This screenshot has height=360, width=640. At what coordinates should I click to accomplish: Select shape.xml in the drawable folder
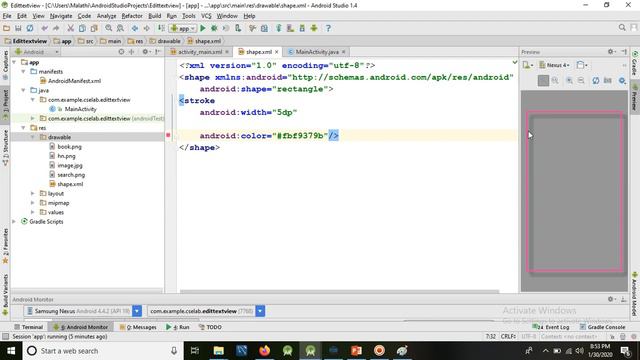click(x=70, y=184)
